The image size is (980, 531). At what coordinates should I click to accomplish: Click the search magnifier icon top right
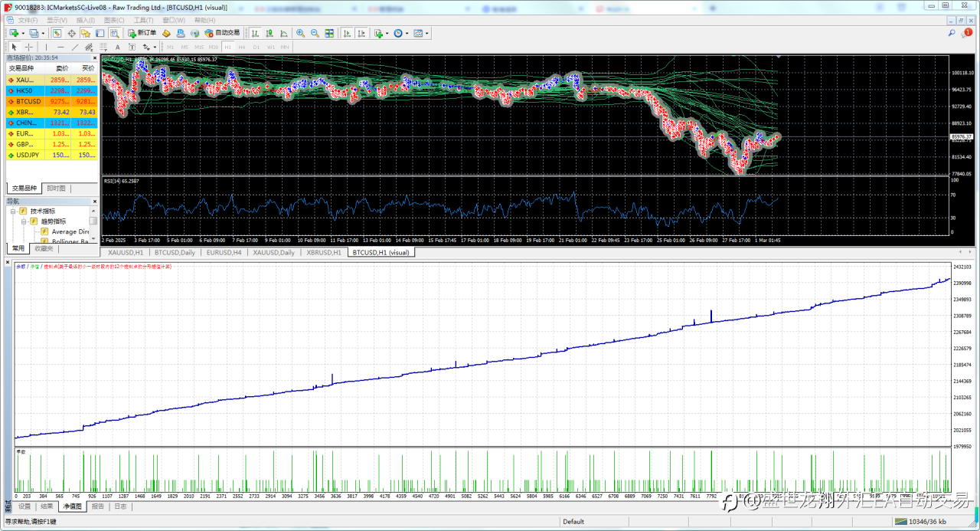pyautogui.click(x=952, y=34)
